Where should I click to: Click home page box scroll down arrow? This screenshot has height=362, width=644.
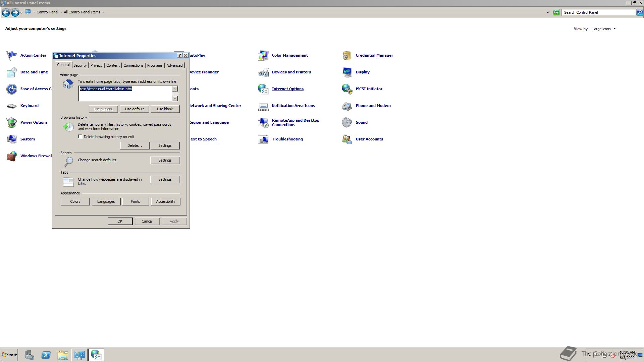175,98
